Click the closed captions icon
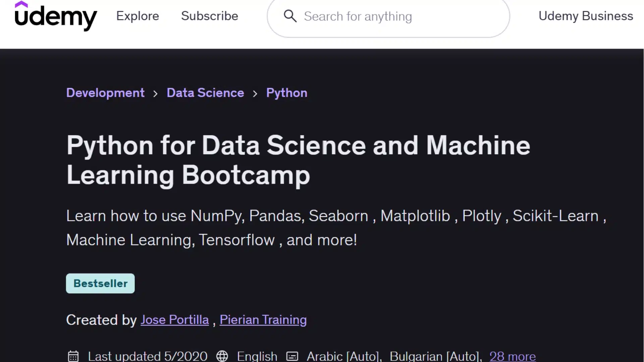Viewport: 644px width, 362px height. (292, 356)
